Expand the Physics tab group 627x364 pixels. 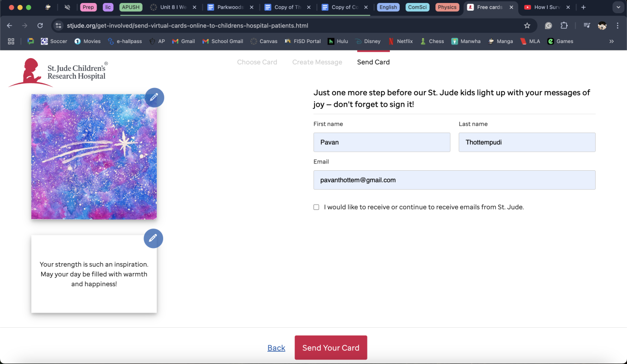(447, 7)
